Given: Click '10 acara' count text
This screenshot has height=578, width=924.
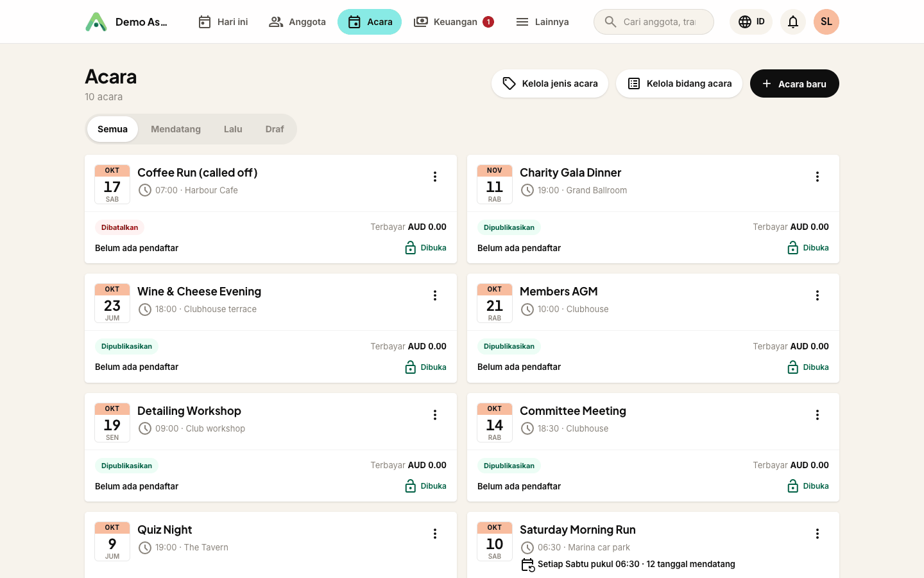Looking at the screenshot, I should click(104, 97).
